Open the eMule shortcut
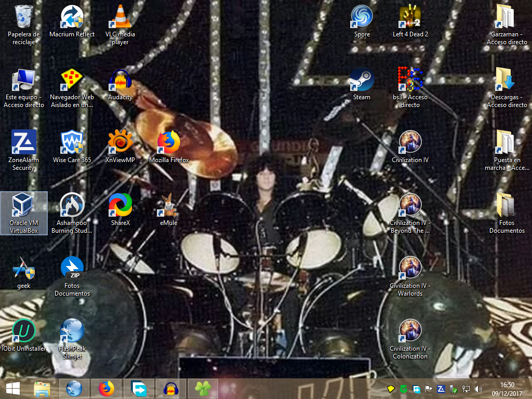This screenshot has width=532, height=399. pos(169,210)
